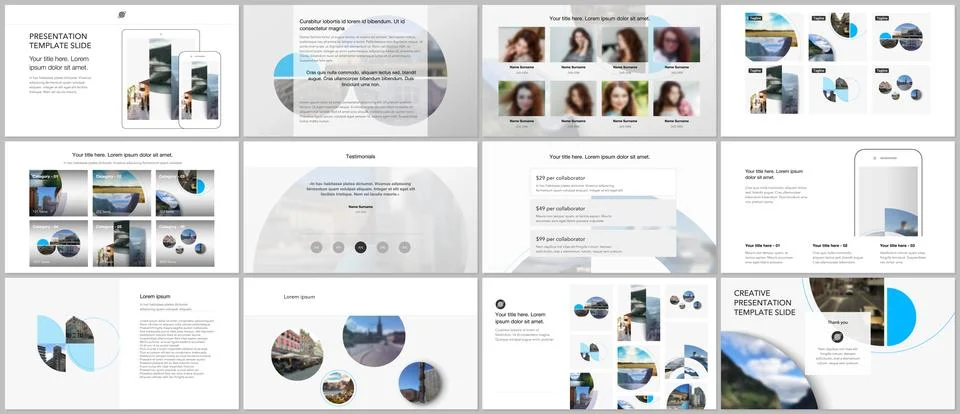
Task: Click the Lorem ipsum heading above the circular photos
Action: pyautogui.click(x=299, y=296)
